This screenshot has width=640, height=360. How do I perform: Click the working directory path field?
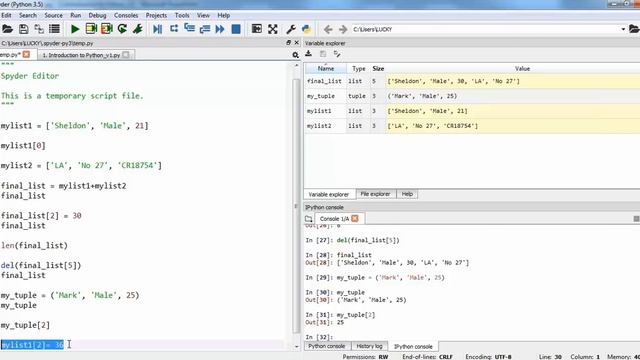coord(486,29)
